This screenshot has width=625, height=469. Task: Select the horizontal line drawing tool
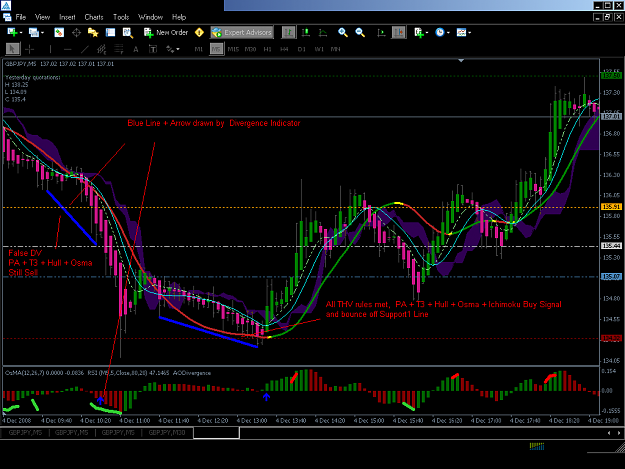tap(67, 49)
